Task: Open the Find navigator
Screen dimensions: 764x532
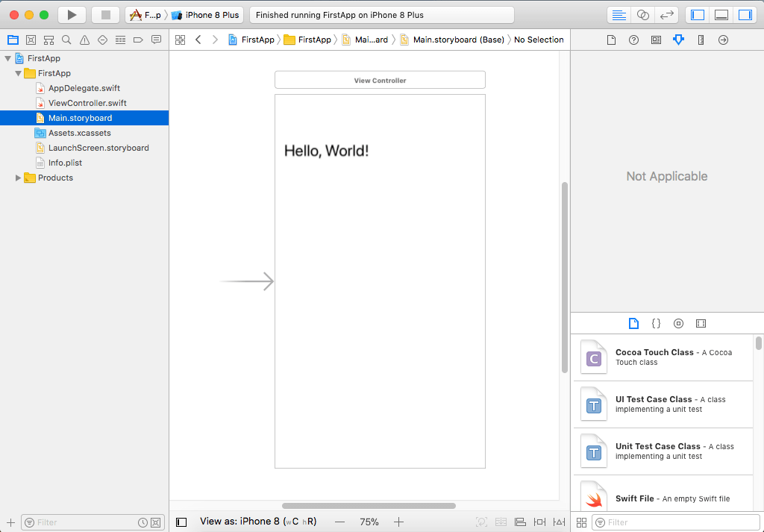Action: coord(66,40)
